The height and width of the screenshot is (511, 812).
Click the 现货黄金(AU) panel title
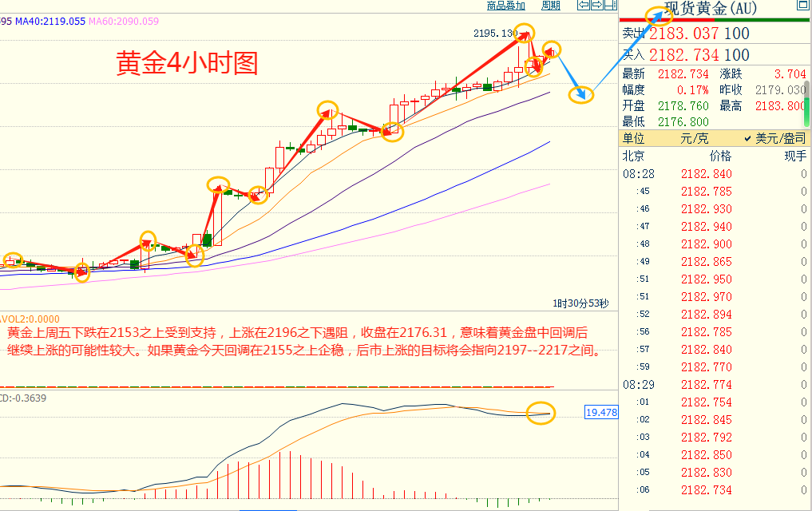711,9
